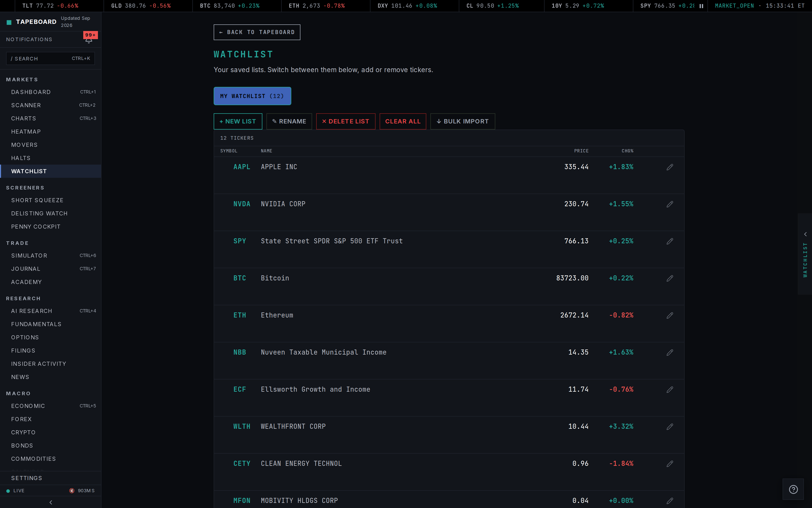Open the help question mark icon
The image size is (812, 508).
[x=793, y=489]
